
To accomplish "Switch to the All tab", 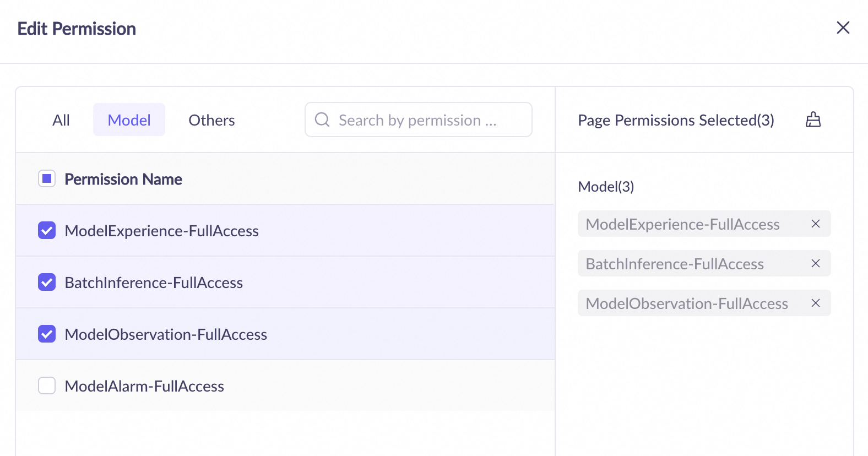I will (x=61, y=120).
